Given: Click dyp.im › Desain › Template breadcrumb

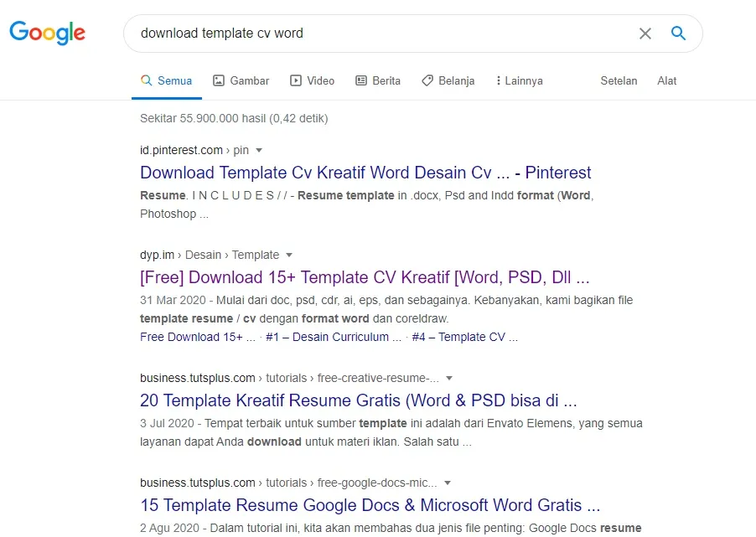Looking at the screenshot, I should point(210,255).
